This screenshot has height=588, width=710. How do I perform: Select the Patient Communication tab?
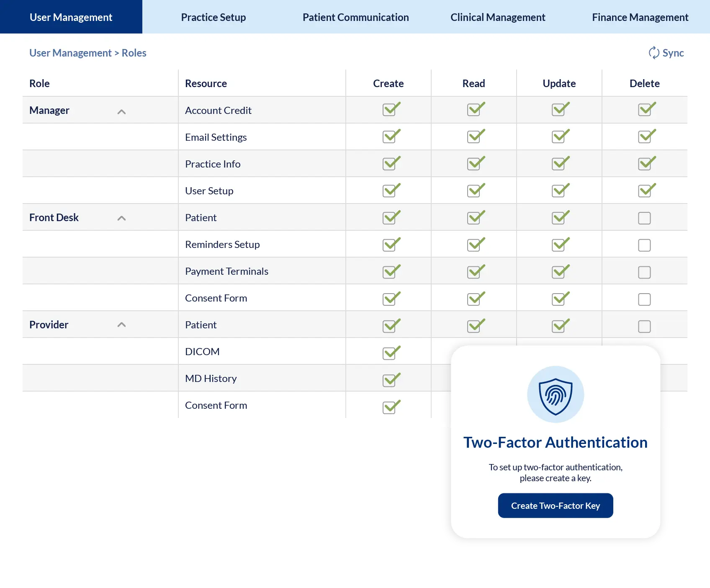pos(356,17)
